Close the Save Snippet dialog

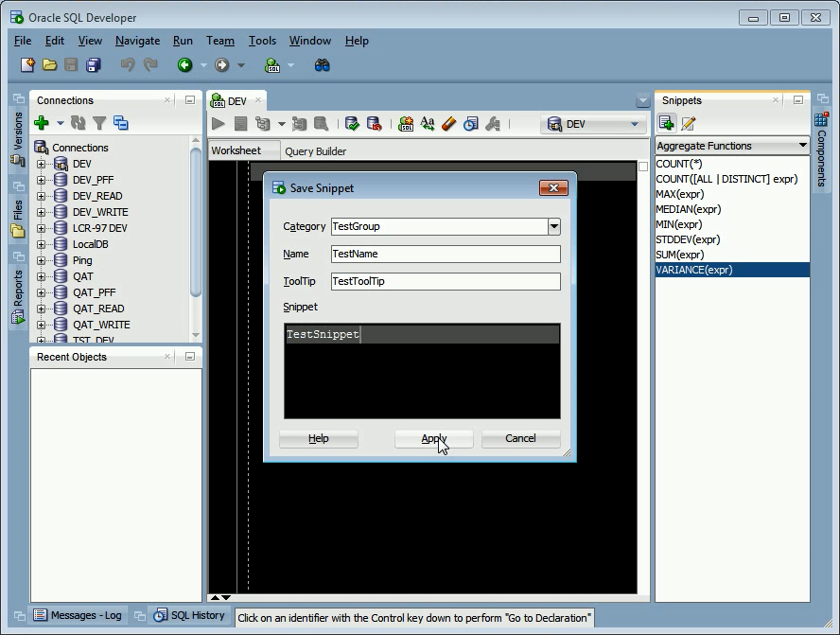(553, 188)
